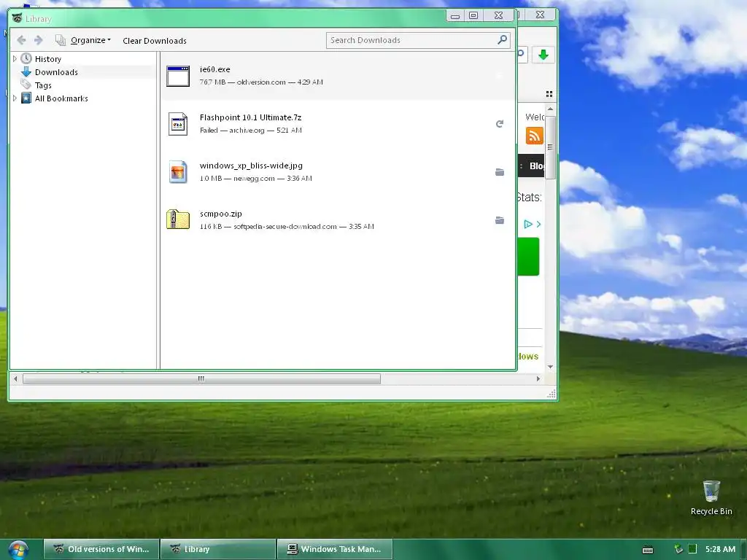Select the Recycle Bin desktop icon
Image resolution: width=747 pixels, height=560 pixels.
(711, 498)
